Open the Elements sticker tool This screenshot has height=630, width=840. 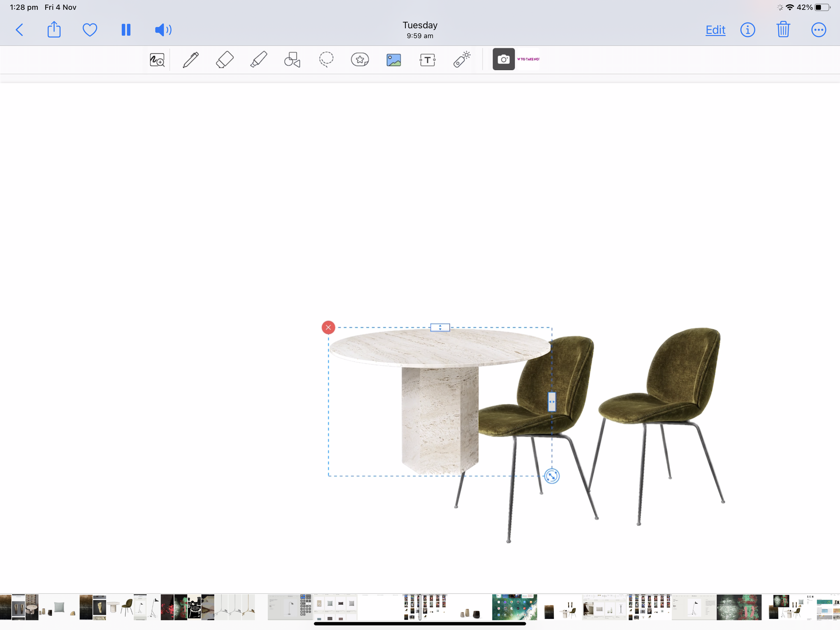(x=360, y=60)
